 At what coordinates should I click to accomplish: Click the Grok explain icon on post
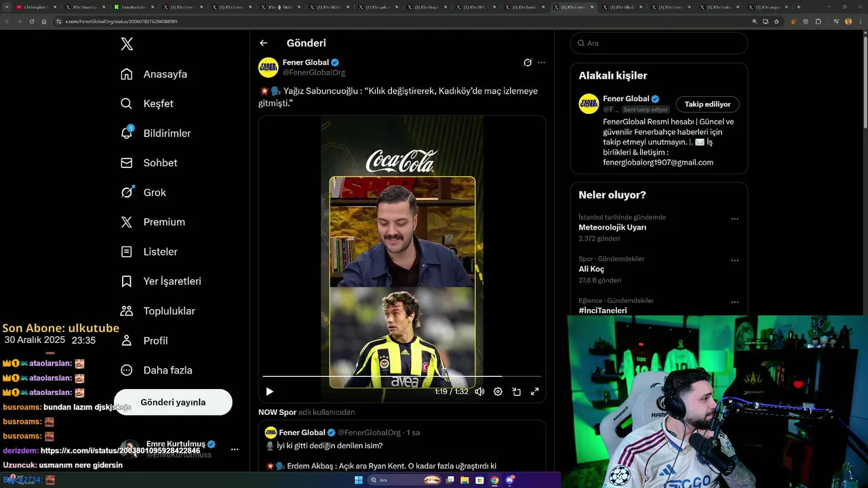point(528,62)
